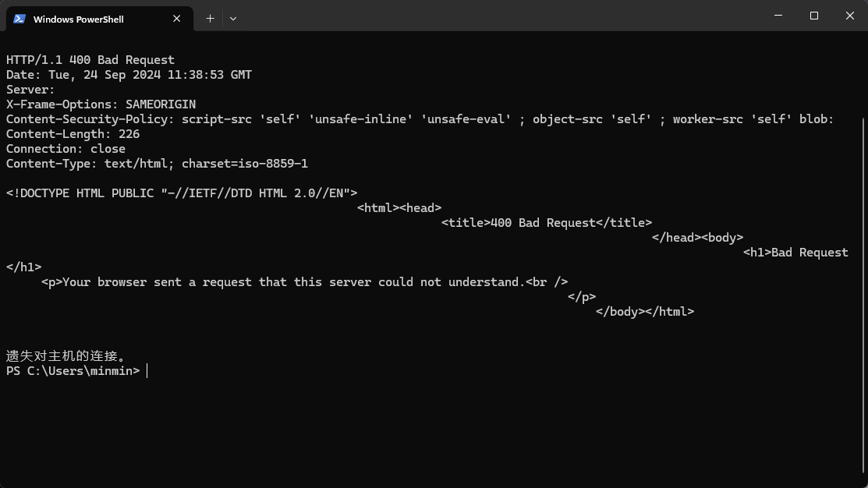The image size is (868, 488).
Task: Expand the new tab profile dropdown
Action: click(233, 19)
